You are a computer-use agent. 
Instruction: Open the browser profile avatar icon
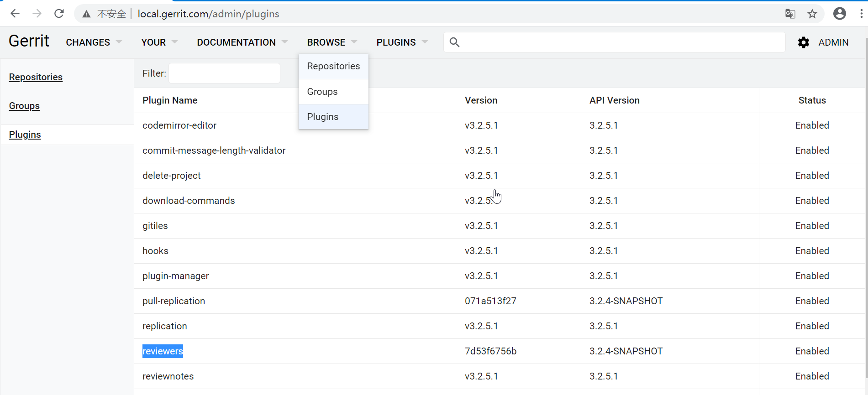840,14
